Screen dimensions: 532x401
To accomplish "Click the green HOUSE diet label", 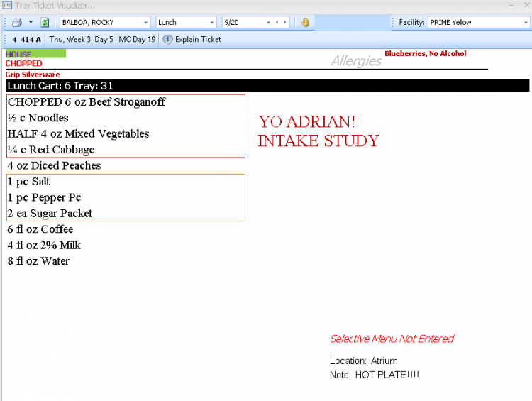I will pos(35,54).
